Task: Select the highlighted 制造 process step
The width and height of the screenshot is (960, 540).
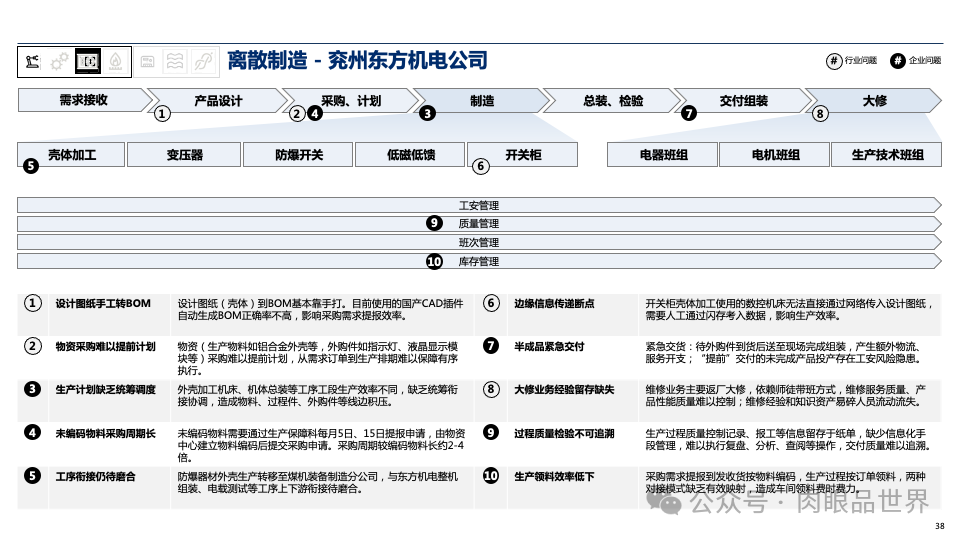Action: [482, 100]
